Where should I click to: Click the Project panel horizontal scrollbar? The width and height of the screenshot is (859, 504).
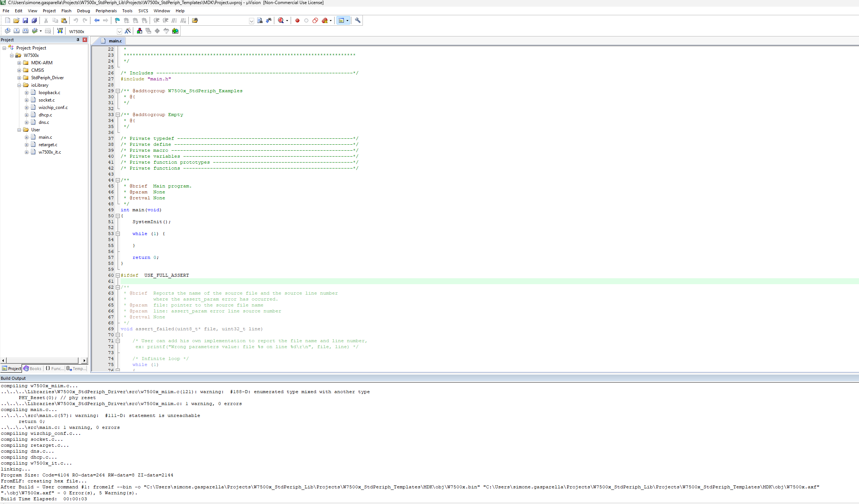(43, 360)
